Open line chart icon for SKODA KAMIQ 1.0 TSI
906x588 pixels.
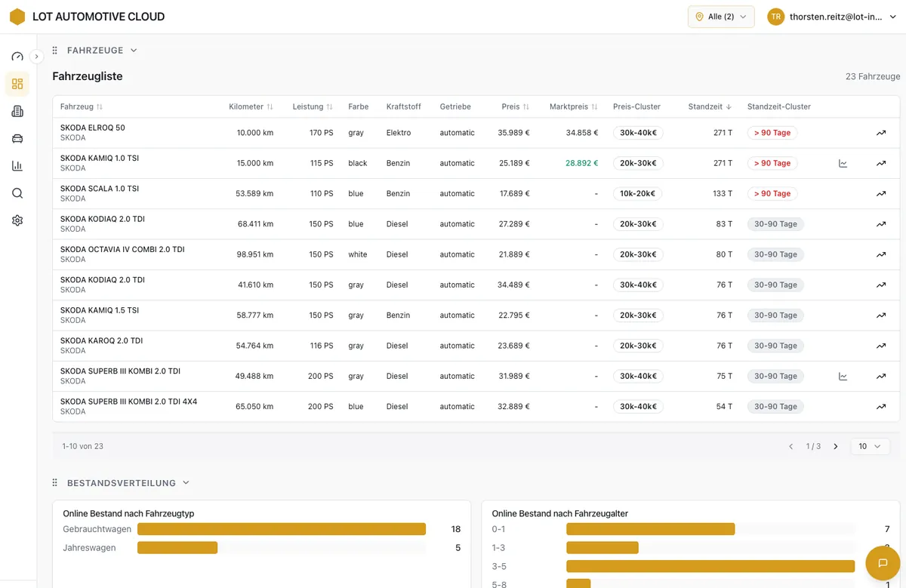pos(843,163)
